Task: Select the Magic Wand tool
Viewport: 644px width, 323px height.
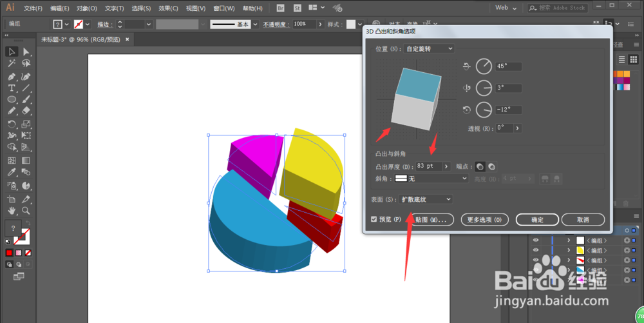Action: (12, 63)
